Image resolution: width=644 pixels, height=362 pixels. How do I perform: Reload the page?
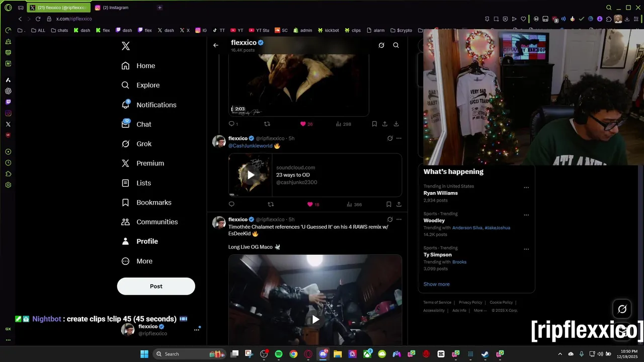pyautogui.click(x=38, y=19)
